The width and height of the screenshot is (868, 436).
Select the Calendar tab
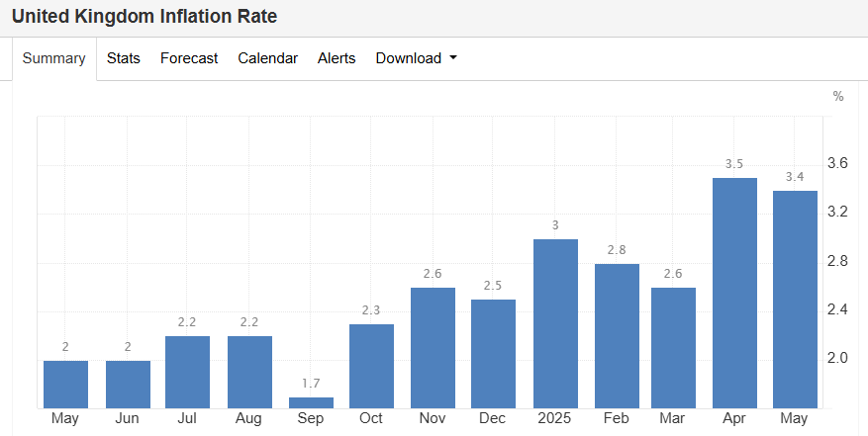267,58
